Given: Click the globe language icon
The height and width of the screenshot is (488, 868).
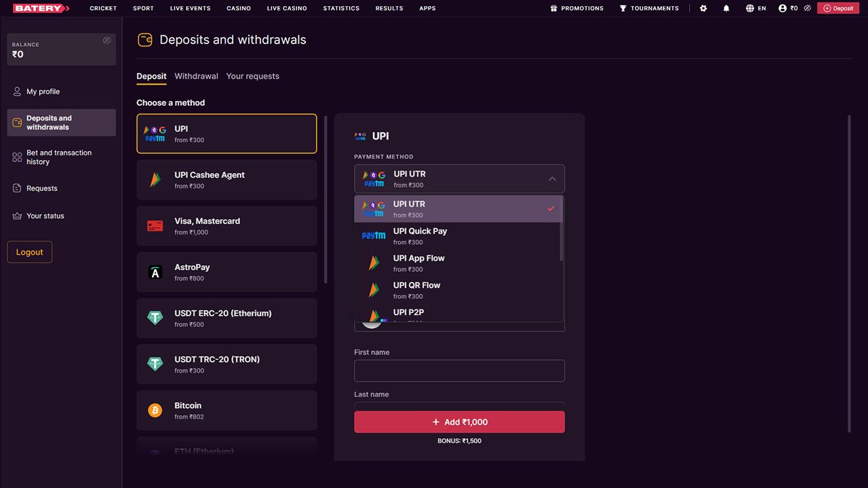Looking at the screenshot, I should [x=749, y=8].
